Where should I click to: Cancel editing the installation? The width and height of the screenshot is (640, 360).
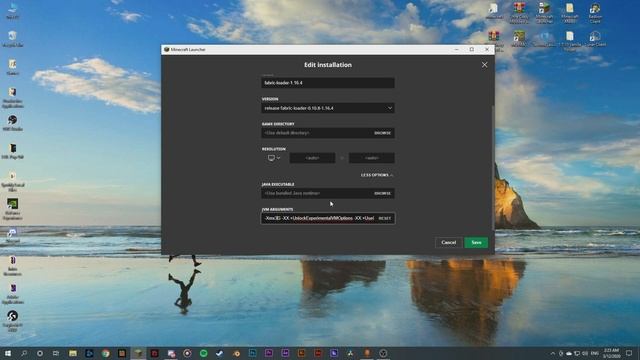point(449,242)
